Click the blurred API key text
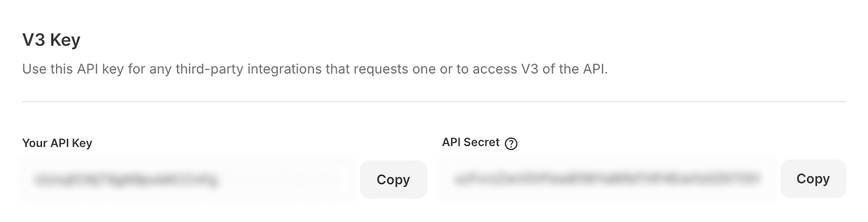The height and width of the screenshot is (222, 868). click(126, 180)
